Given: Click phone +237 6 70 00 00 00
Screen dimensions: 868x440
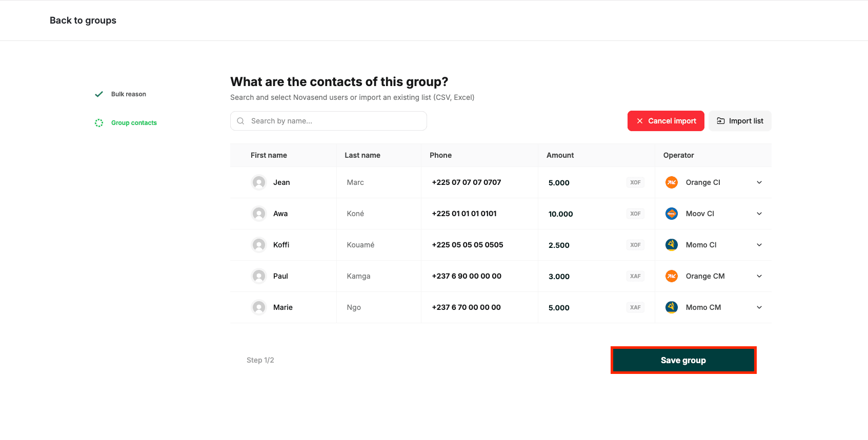Looking at the screenshot, I should tap(466, 307).
